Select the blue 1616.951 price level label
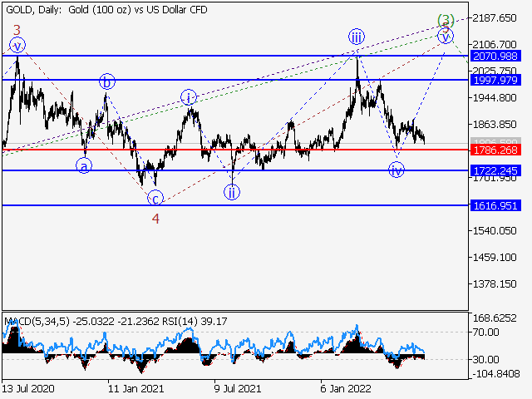This screenshot has height=399, width=532. click(x=495, y=205)
